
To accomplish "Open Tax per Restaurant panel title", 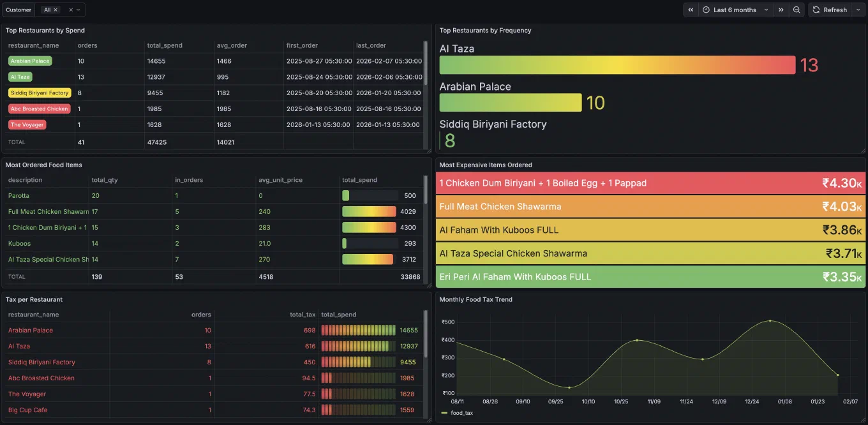I will click(34, 299).
